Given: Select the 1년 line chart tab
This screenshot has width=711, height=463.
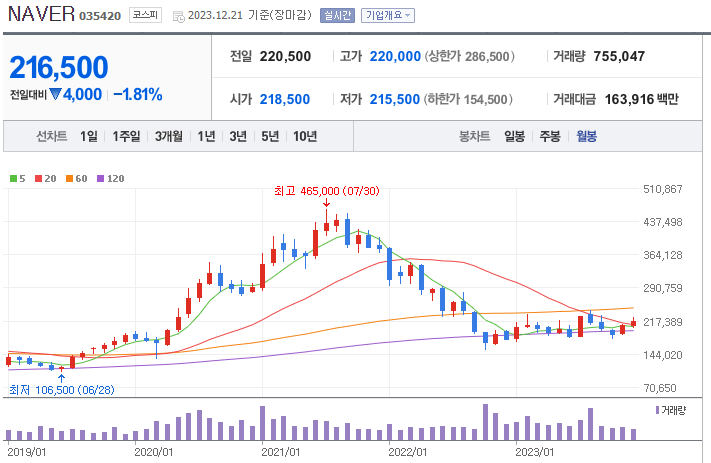Looking at the screenshot, I should [206, 136].
